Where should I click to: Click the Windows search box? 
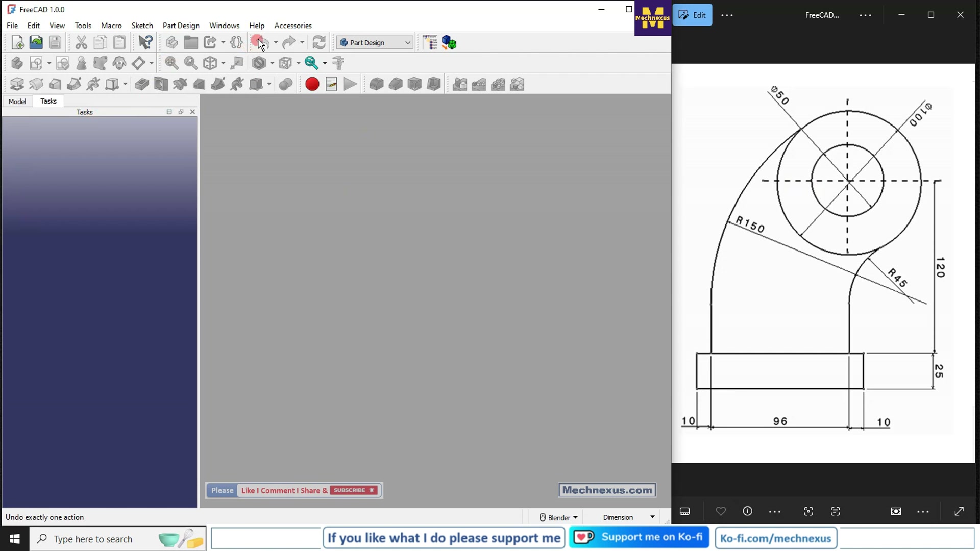93,539
